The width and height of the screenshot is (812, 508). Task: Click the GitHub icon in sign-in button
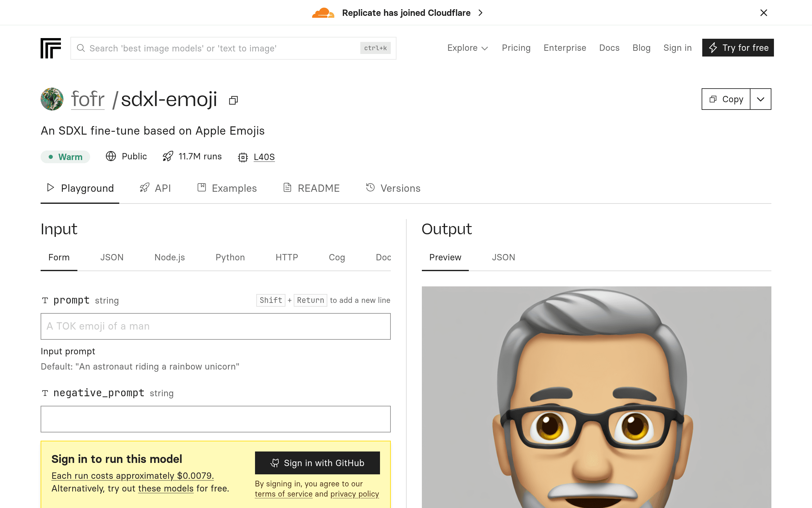pos(275,463)
